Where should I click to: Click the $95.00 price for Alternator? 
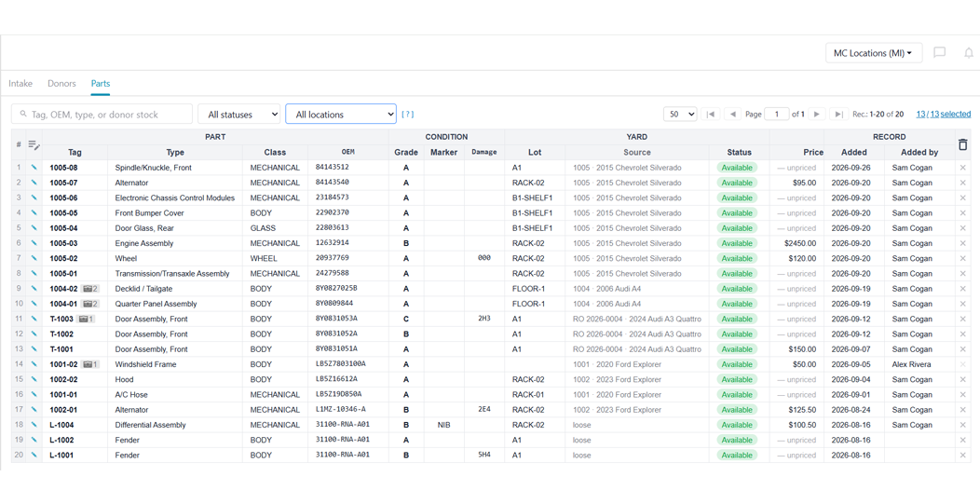tap(805, 183)
